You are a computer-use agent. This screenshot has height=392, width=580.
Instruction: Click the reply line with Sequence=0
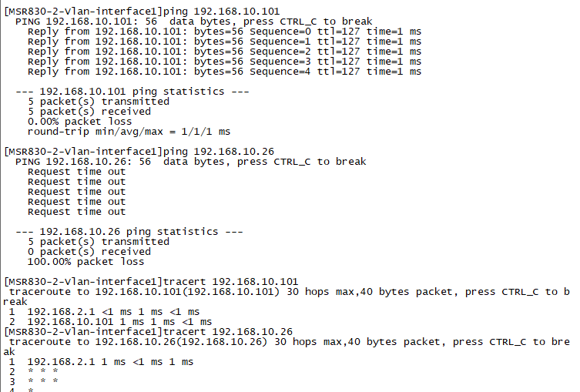point(224,31)
